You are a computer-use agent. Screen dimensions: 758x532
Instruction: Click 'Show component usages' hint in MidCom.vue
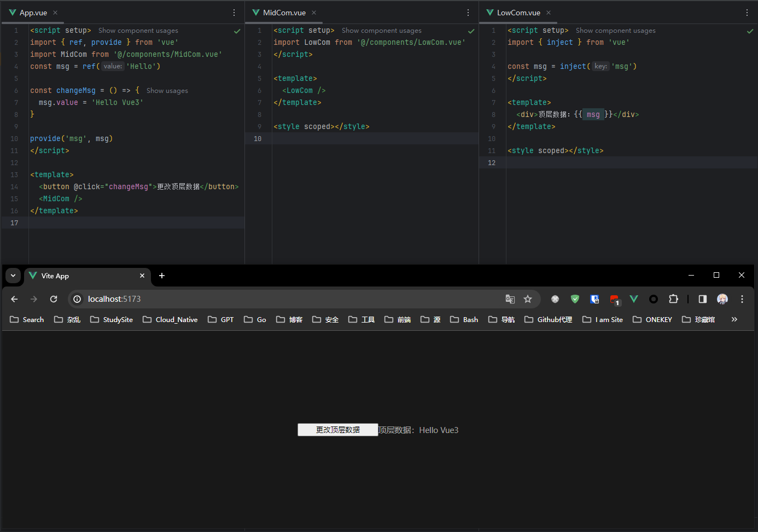tap(382, 31)
